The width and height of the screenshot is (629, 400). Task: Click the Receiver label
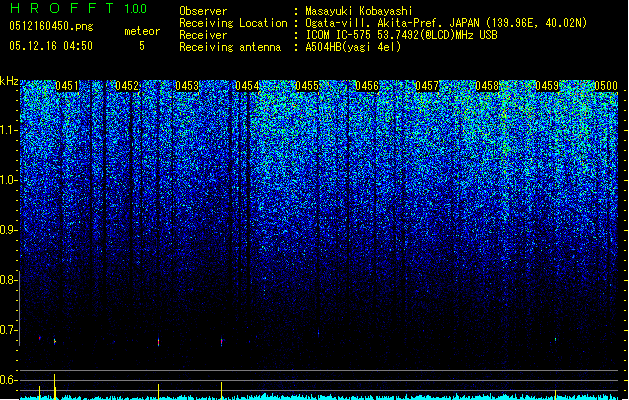coord(203,35)
